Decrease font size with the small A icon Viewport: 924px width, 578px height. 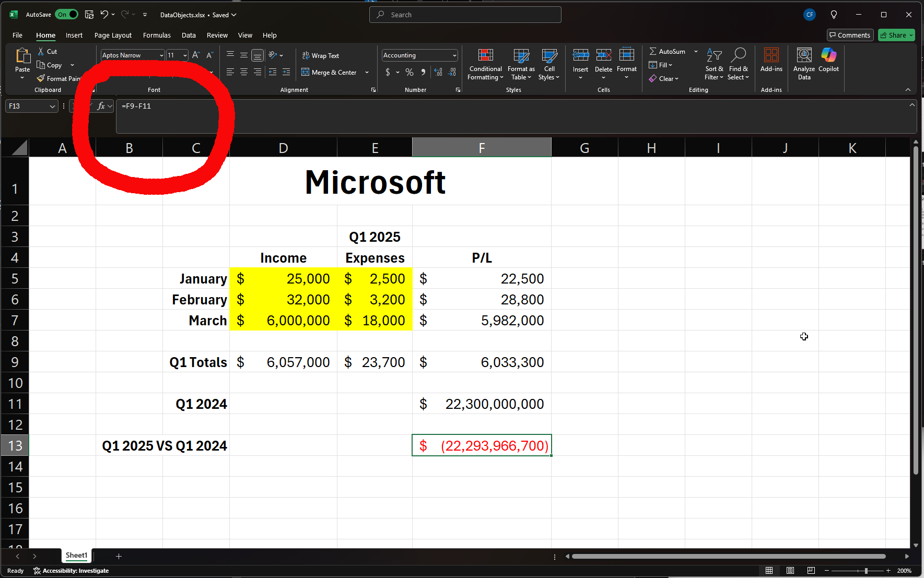209,55
